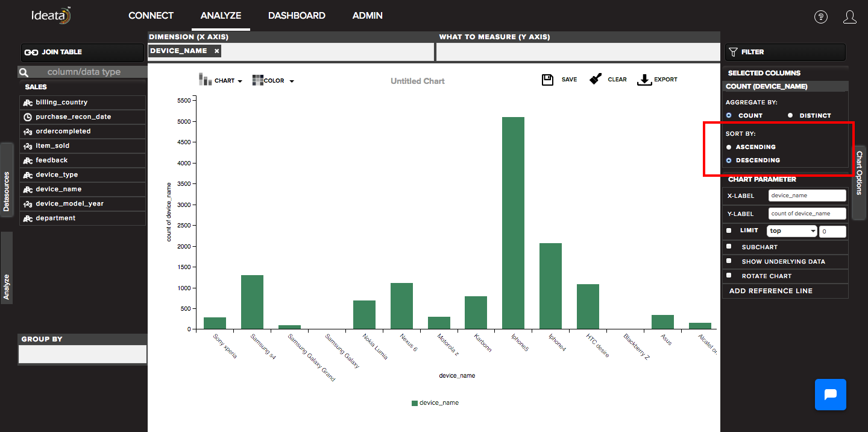This screenshot has width=868, height=432.
Task: Click the Iphone5 bar in chart
Action: (513, 223)
